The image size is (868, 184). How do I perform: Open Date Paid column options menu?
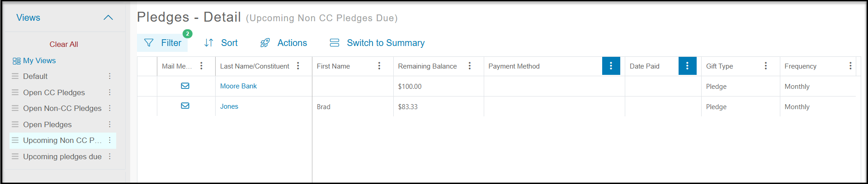[687, 66]
